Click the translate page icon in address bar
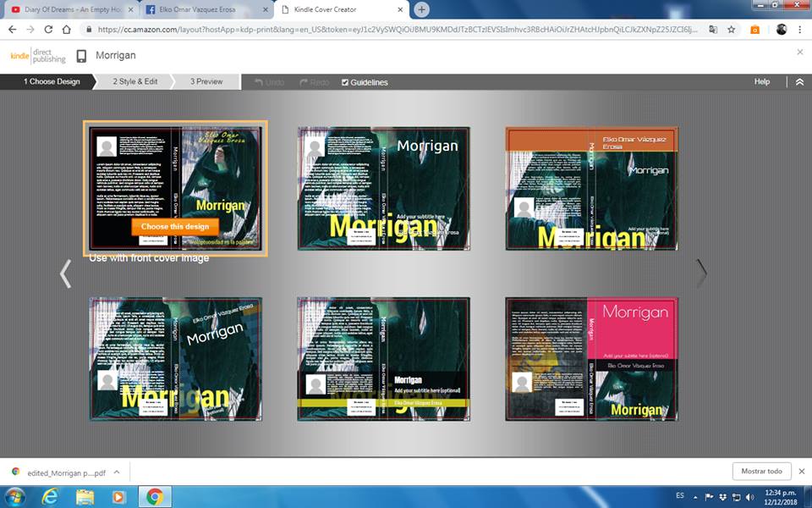The width and height of the screenshot is (812, 508). (712, 29)
